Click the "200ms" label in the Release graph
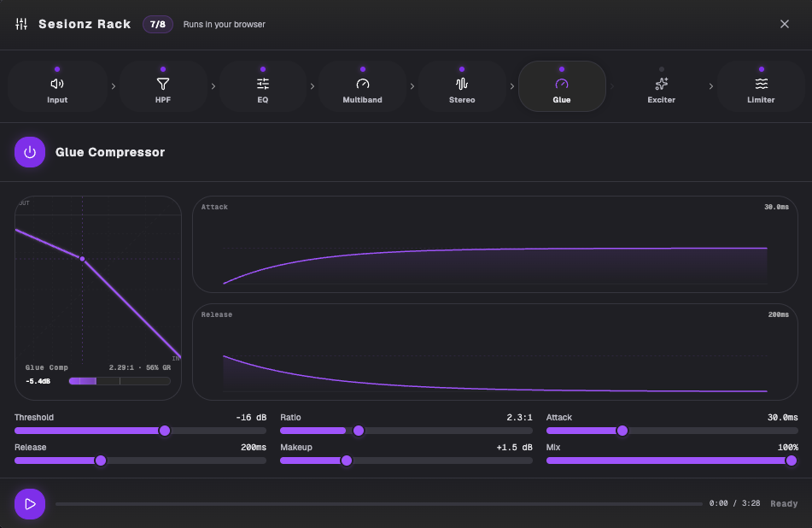The image size is (812, 528). pos(779,314)
